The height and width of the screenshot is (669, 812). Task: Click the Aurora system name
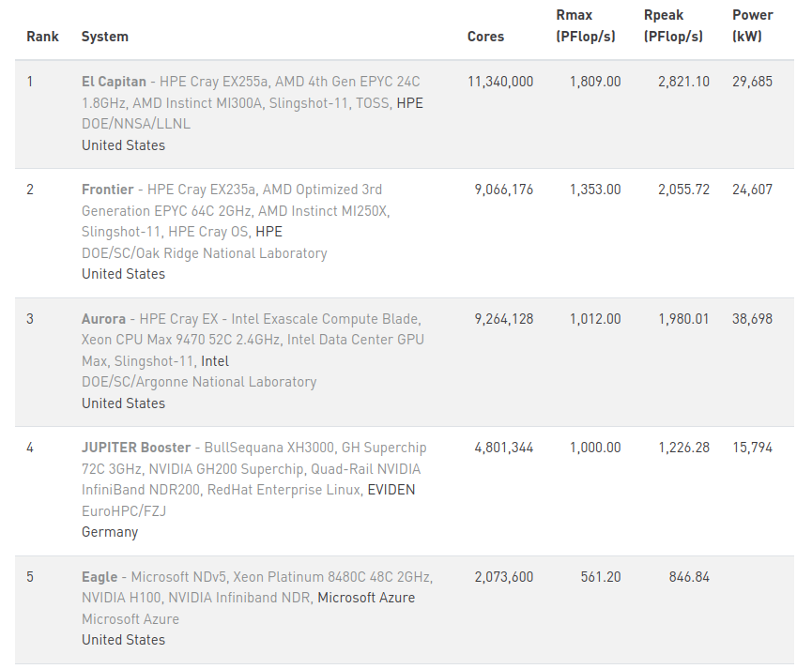point(103,319)
